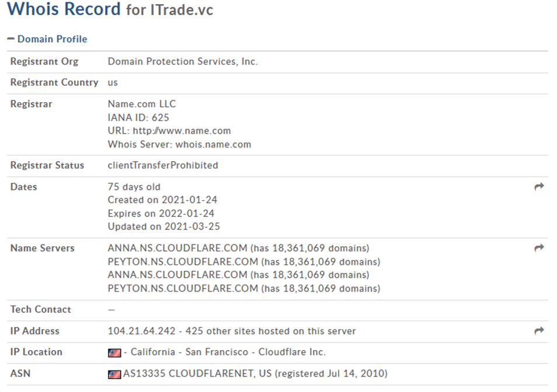
Task: Open the Domain Profile heading link
Action: (x=52, y=39)
